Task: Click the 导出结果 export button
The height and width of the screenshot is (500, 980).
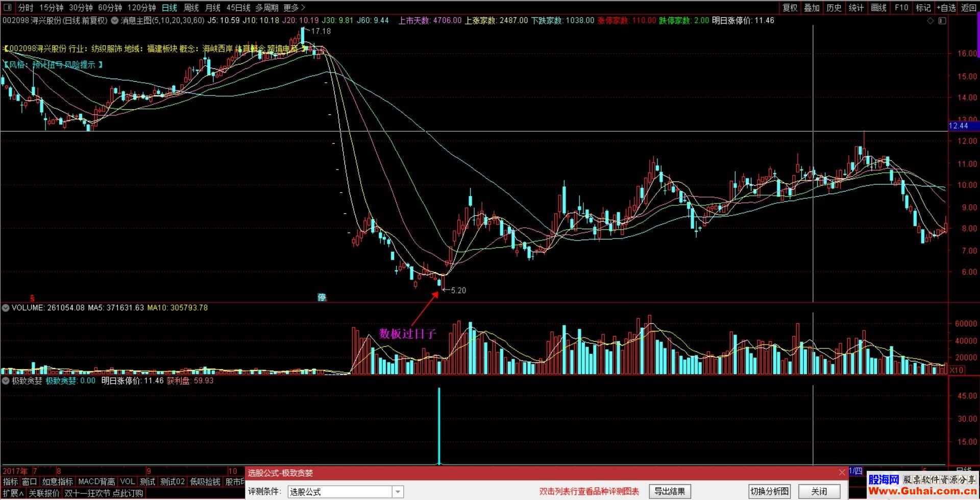Action: point(670,491)
